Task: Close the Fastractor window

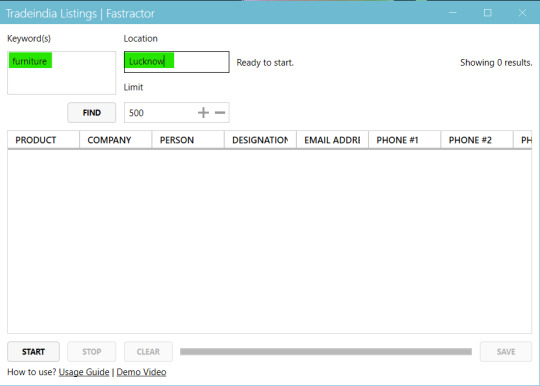Action: pyautogui.click(x=522, y=13)
